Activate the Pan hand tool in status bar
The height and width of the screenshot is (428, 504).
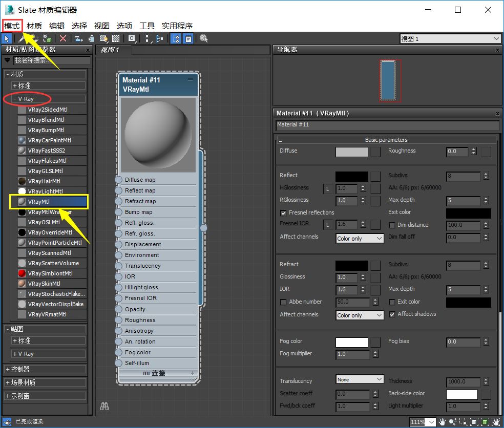coord(443,421)
